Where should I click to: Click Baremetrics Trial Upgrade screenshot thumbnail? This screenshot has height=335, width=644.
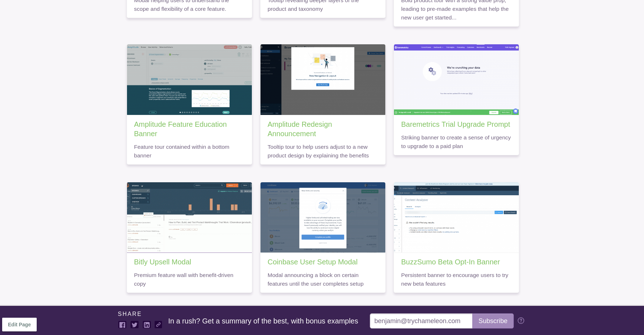[x=456, y=80]
